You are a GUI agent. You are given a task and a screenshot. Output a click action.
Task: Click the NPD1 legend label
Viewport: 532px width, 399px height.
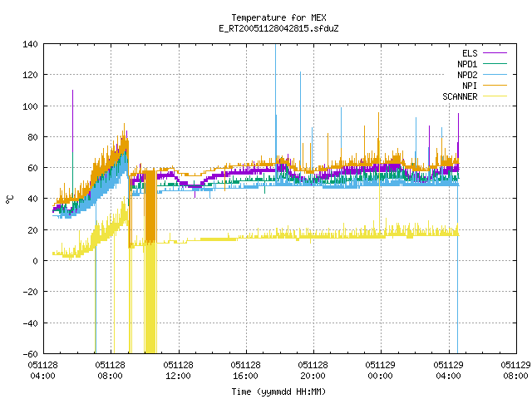click(467, 64)
